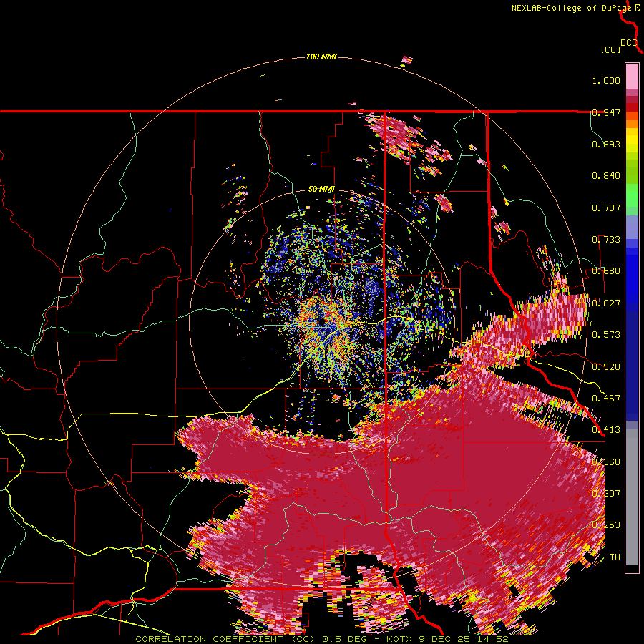Click the 0.947 legend value
Image resolution: width=644 pixels, height=644 pixels.
[x=606, y=112]
